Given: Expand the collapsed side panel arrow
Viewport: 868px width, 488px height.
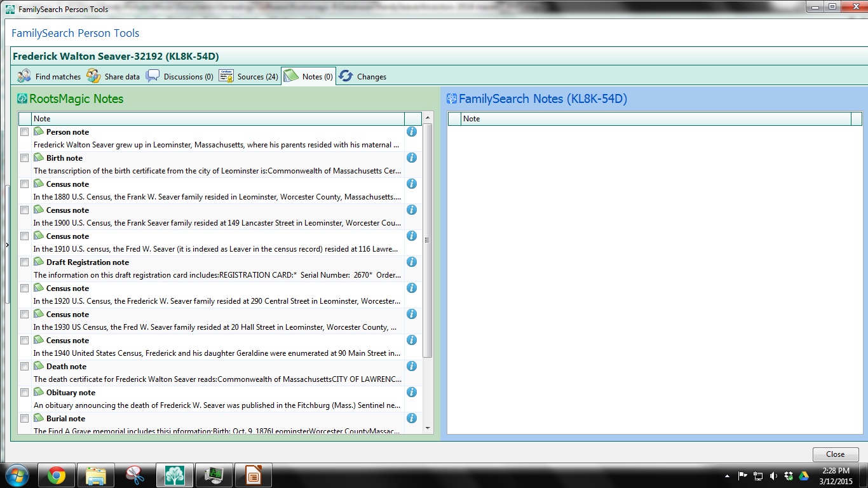Looking at the screenshot, I should click(7, 245).
